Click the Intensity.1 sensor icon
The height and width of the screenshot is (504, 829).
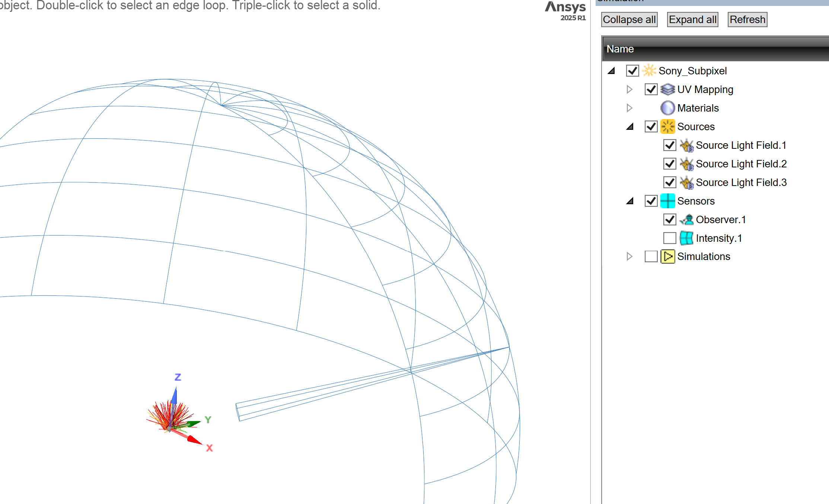point(686,238)
